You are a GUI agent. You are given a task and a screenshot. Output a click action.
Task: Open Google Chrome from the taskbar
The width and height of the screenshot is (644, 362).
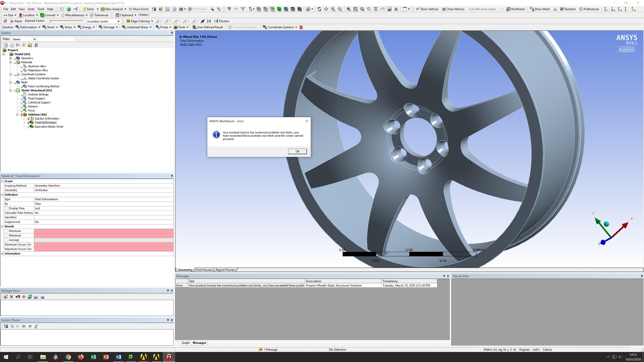(x=68, y=357)
